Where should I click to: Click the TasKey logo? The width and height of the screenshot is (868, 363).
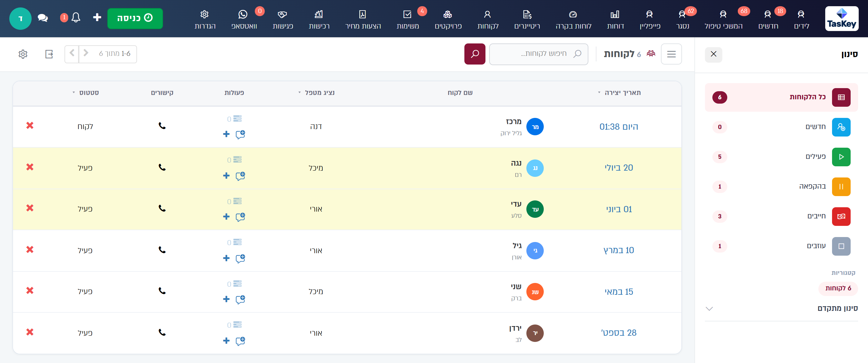pyautogui.click(x=841, y=19)
